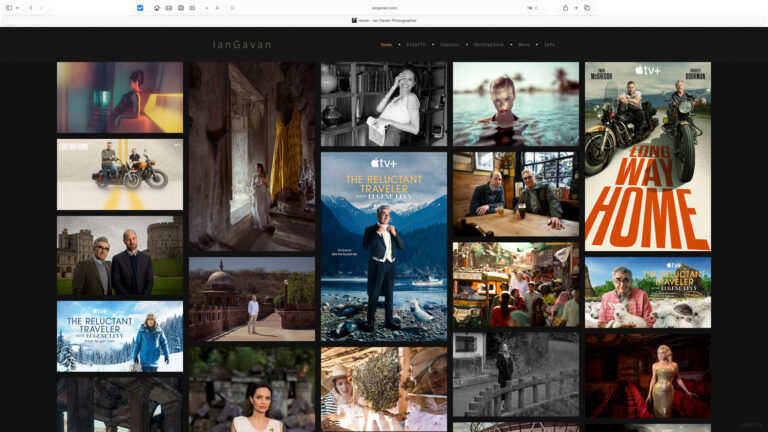Open the Long Way Home poster thumbnail
This screenshot has height=432, width=768.
647,156
